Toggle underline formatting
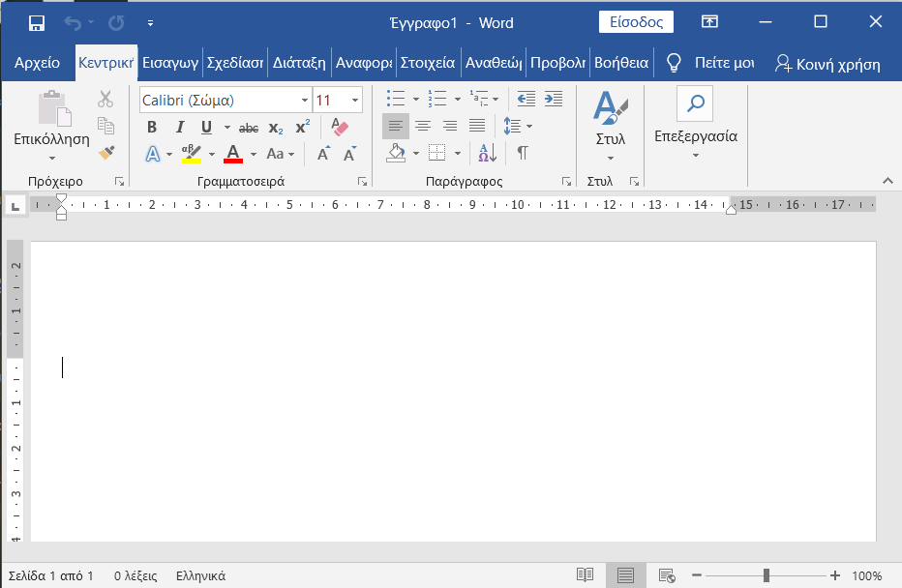Screen dimensions: 902x588 (206, 127)
